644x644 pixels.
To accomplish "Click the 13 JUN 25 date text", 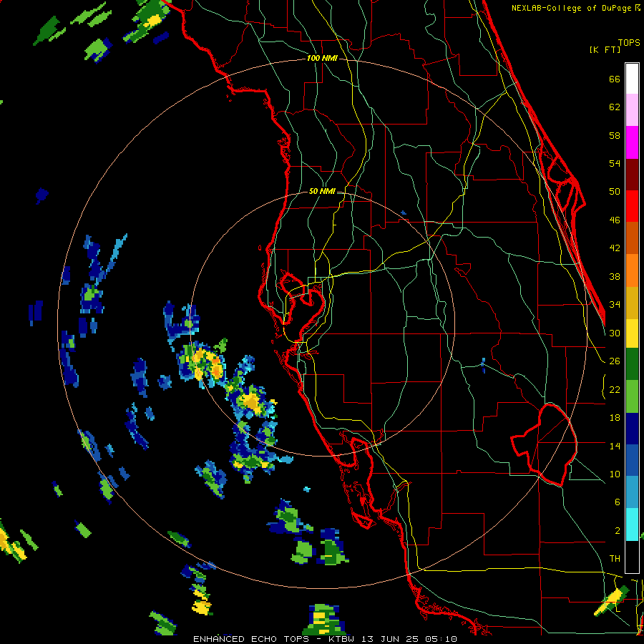I will click(390, 639).
